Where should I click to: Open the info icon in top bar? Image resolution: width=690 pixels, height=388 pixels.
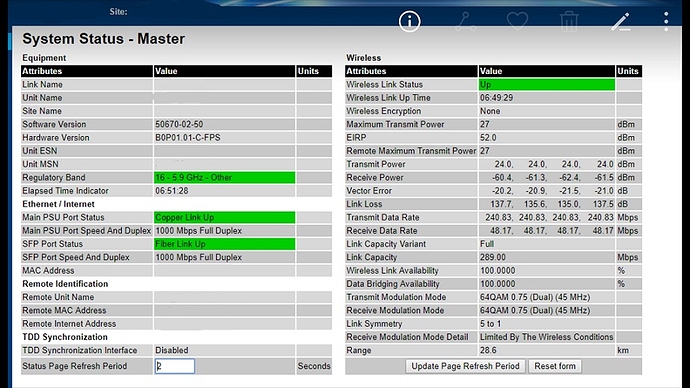(x=409, y=21)
